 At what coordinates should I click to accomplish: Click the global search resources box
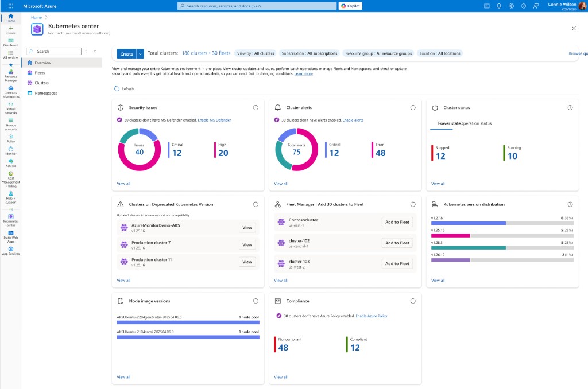tap(257, 6)
